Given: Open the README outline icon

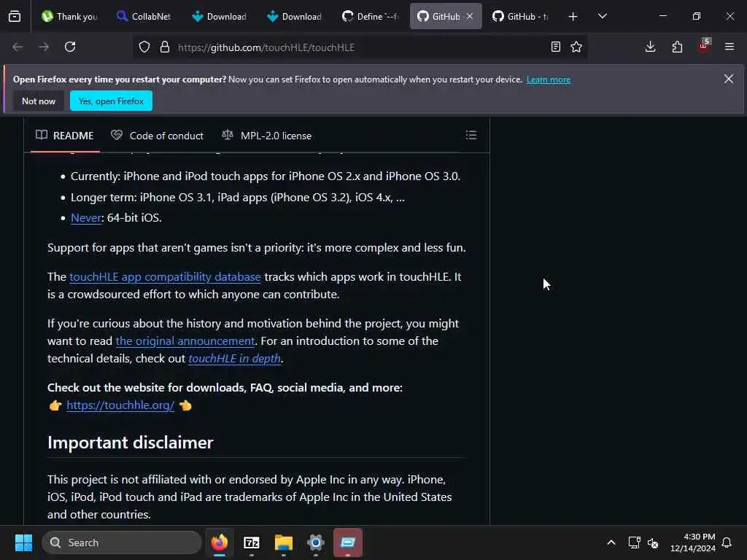Looking at the screenshot, I should point(471,135).
